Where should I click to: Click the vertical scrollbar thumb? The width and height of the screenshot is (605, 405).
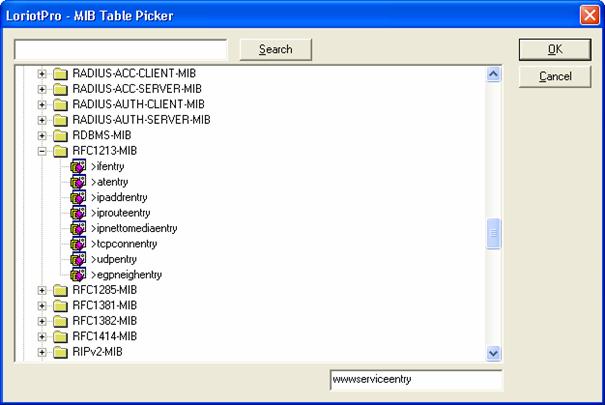pyautogui.click(x=492, y=234)
